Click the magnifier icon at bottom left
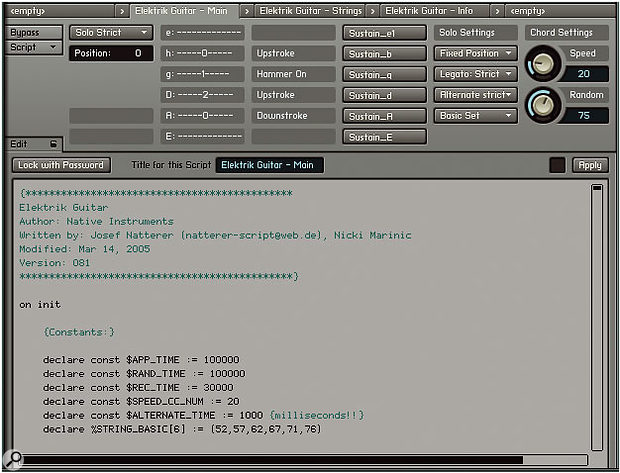The height and width of the screenshot is (473, 620). [13, 460]
